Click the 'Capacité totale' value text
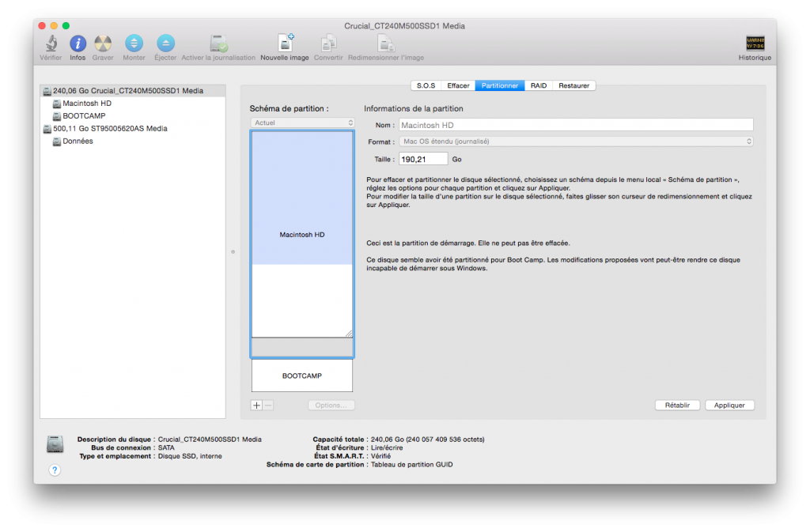Screen dimensions: 810x532 pos(428,440)
